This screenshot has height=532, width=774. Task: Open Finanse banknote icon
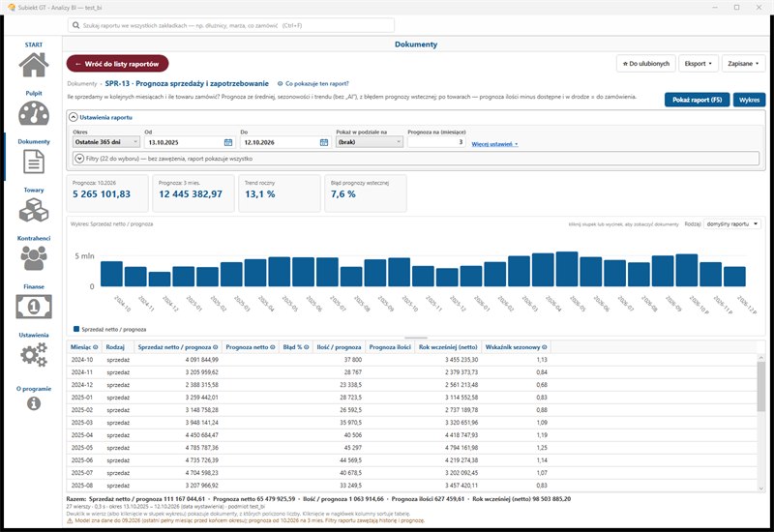(34, 307)
